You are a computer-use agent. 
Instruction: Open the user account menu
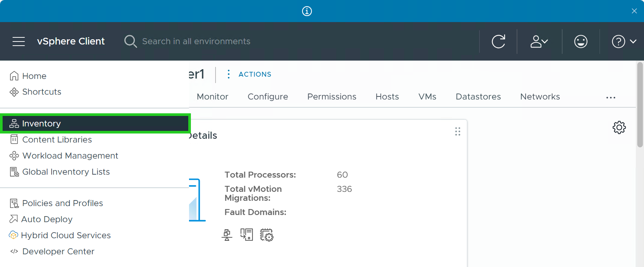pos(539,42)
